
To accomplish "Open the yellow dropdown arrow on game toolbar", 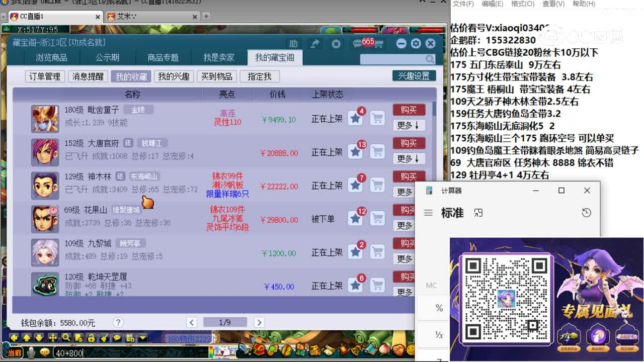I will coord(142,338).
